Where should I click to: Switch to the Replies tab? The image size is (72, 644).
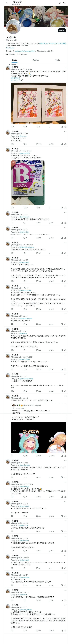[x=36, y=60]
